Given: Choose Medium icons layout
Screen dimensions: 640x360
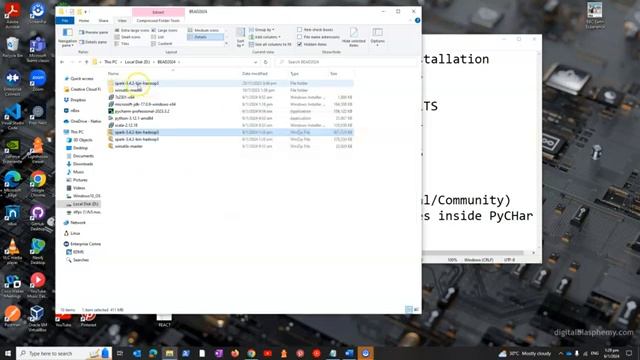Looking at the screenshot, I should tap(203, 31).
